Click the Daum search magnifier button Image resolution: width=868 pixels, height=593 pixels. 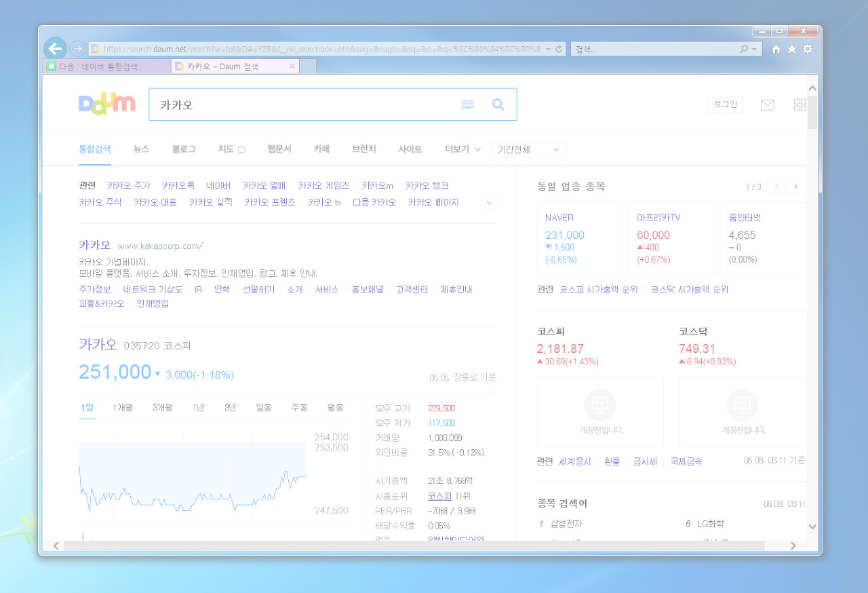point(498,104)
